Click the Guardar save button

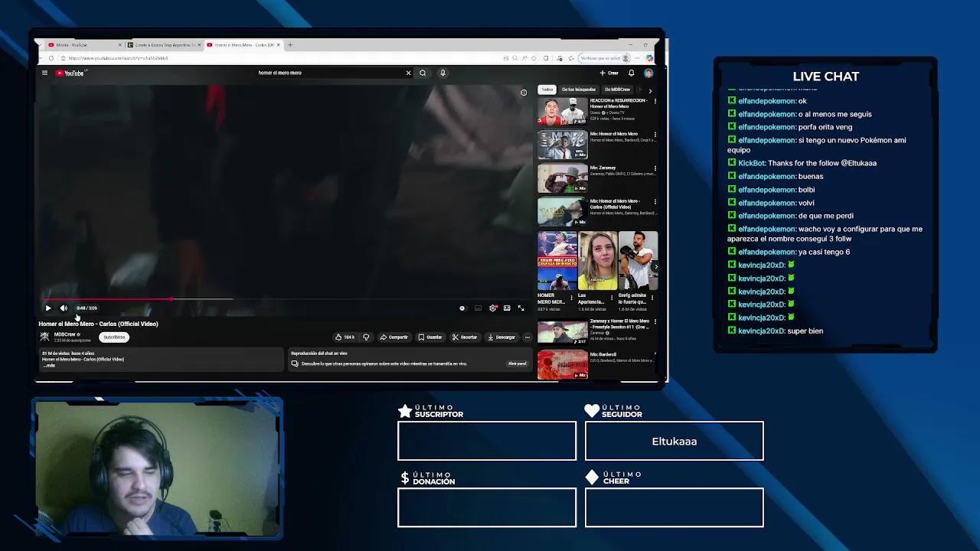click(430, 337)
